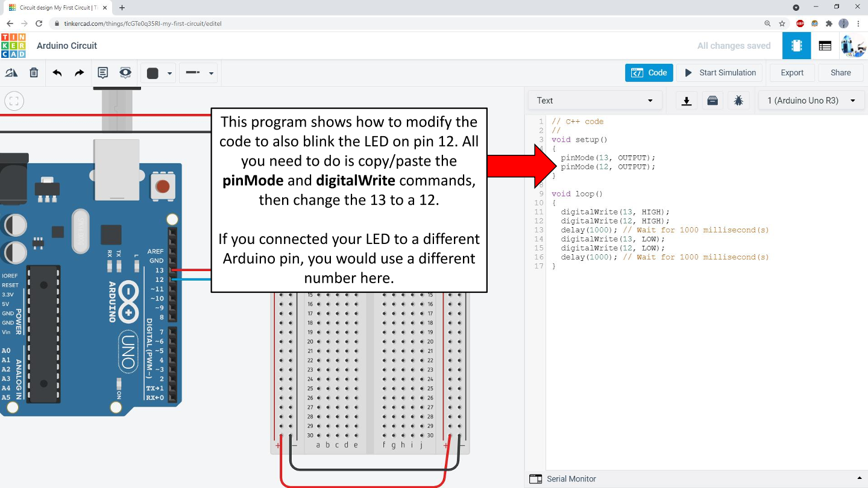The height and width of the screenshot is (488, 868).
Task: Redo the last undone action
Action: click(x=80, y=73)
